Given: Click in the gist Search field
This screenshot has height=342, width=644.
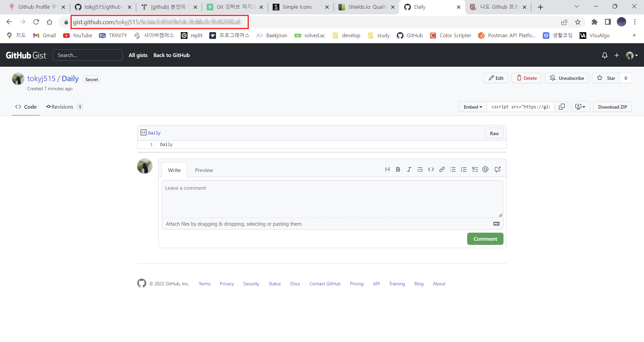Looking at the screenshot, I should pos(88,55).
